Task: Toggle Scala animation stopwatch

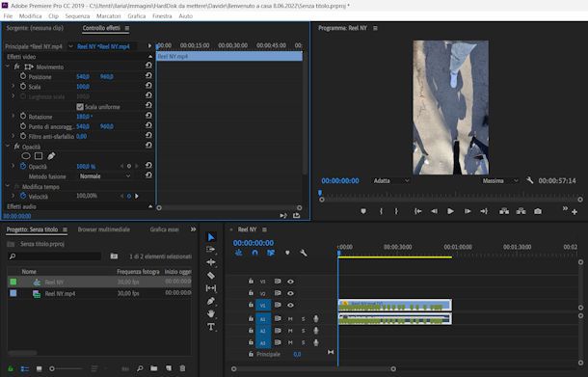Action: (x=23, y=86)
